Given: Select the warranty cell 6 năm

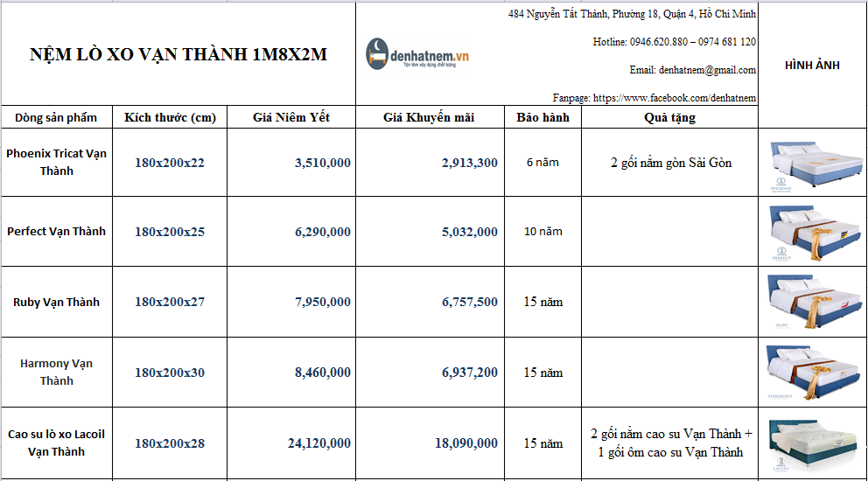Looking at the screenshot, I should point(542,162).
